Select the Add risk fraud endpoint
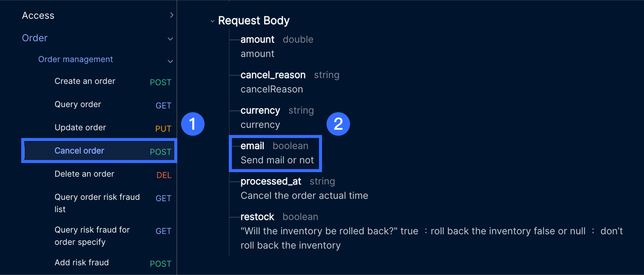Viewport: 644px width, 275px height. (x=82, y=263)
